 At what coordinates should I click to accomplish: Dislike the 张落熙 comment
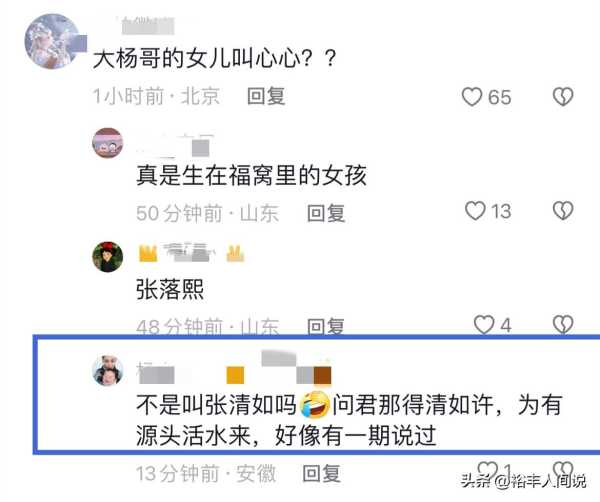click(563, 325)
